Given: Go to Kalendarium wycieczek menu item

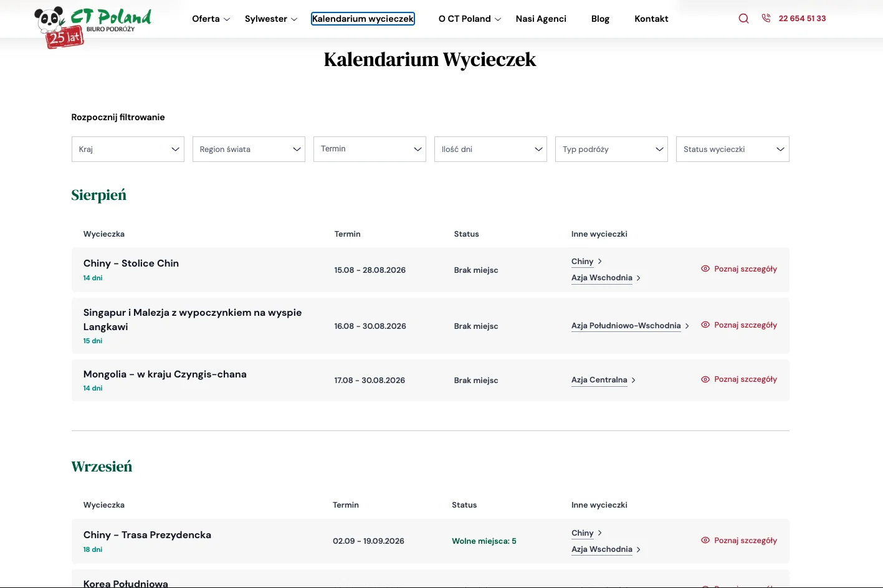Looking at the screenshot, I should [x=363, y=19].
